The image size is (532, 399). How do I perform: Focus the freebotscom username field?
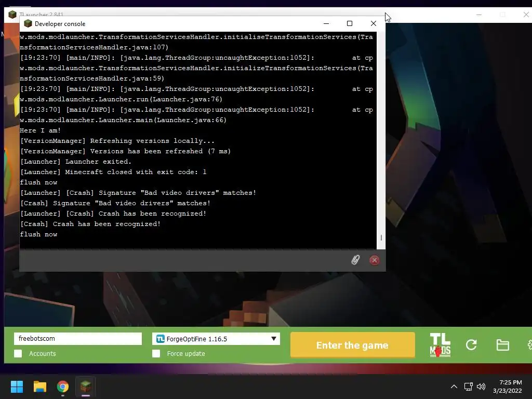coord(78,339)
